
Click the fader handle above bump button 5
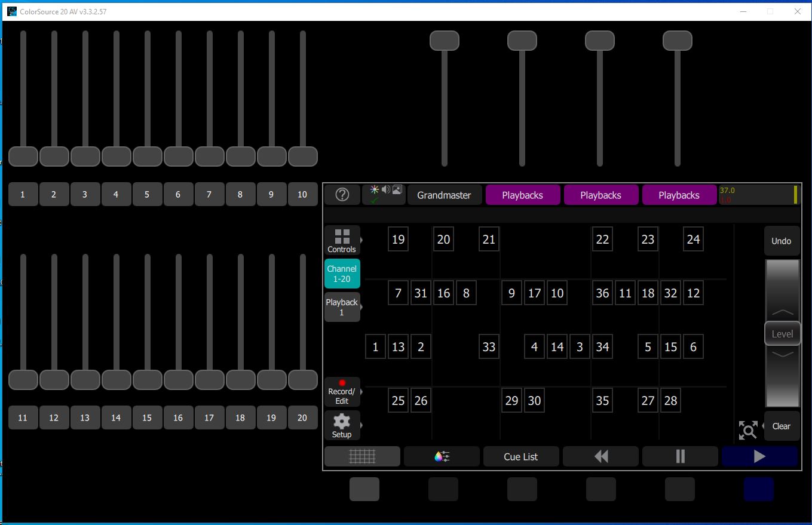(147, 156)
